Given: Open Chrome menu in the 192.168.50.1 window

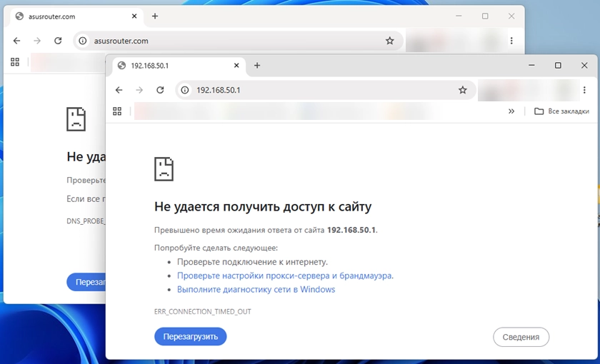Looking at the screenshot, I should (x=584, y=90).
